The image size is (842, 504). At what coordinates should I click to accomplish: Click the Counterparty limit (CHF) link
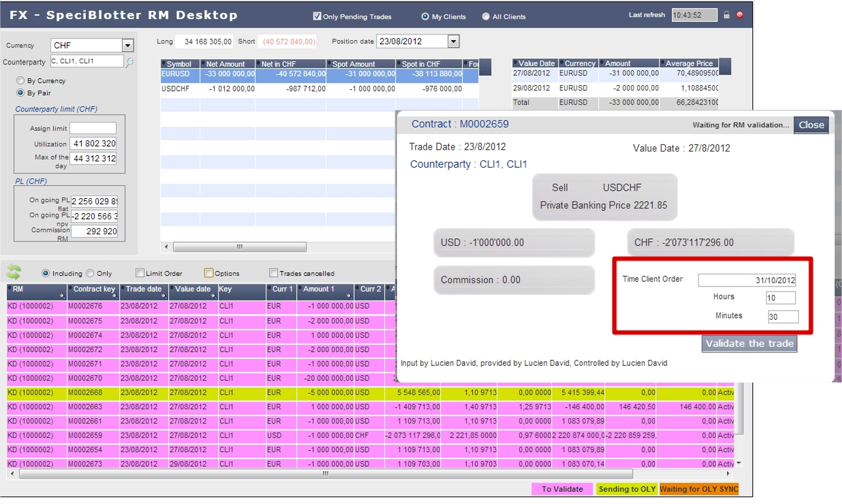pos(56,109)
